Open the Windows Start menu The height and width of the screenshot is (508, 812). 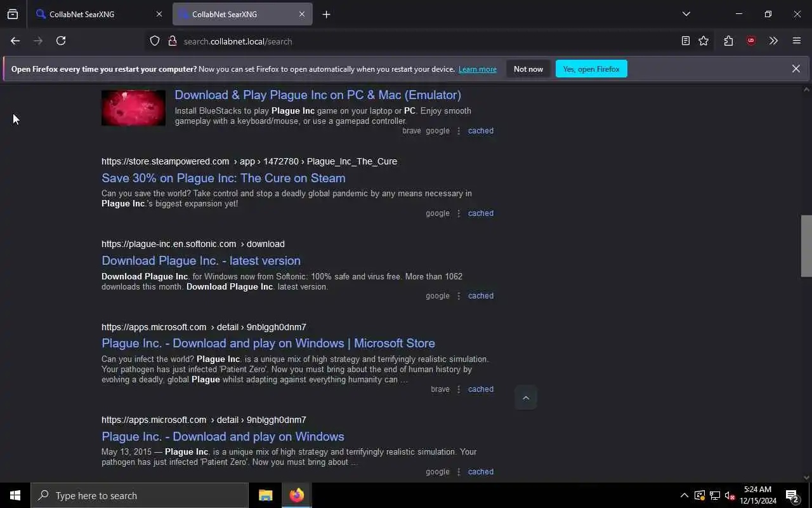(15, 495)
